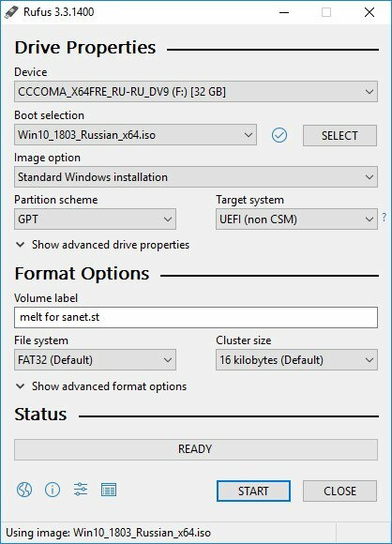Change the GPT Partition scheme dropdown
Viewport: 392px width, 544px height.
coord(95,219)
